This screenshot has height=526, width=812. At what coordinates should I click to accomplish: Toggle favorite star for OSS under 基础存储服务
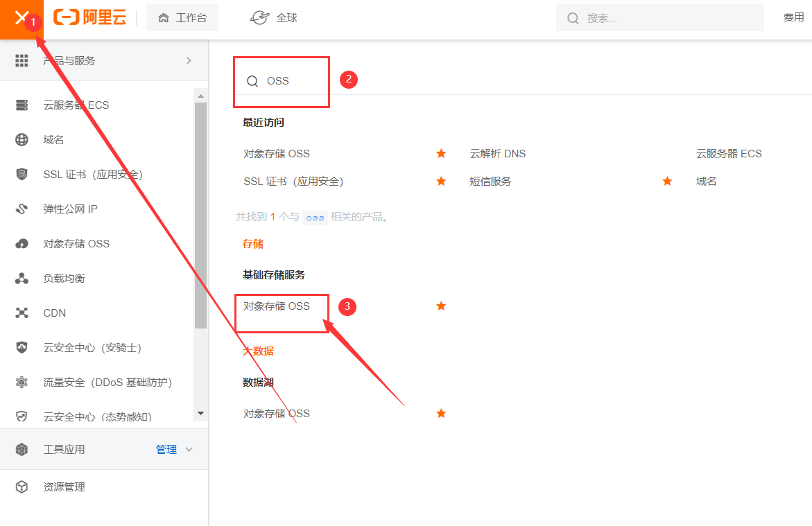coord(441,306)
